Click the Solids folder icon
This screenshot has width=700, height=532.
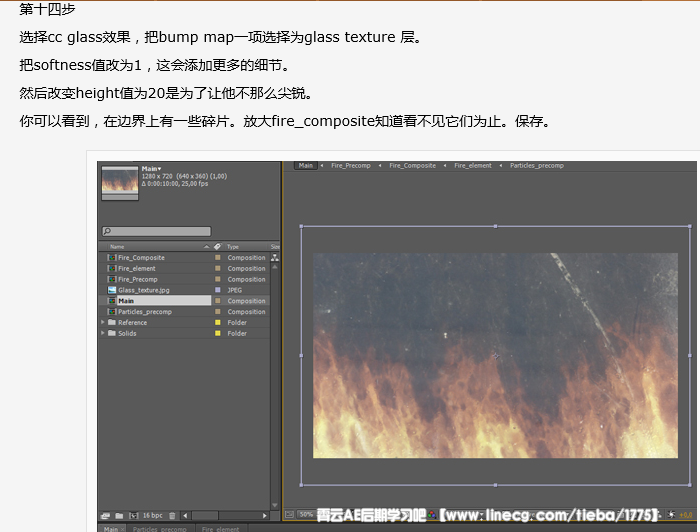point(112,333)
